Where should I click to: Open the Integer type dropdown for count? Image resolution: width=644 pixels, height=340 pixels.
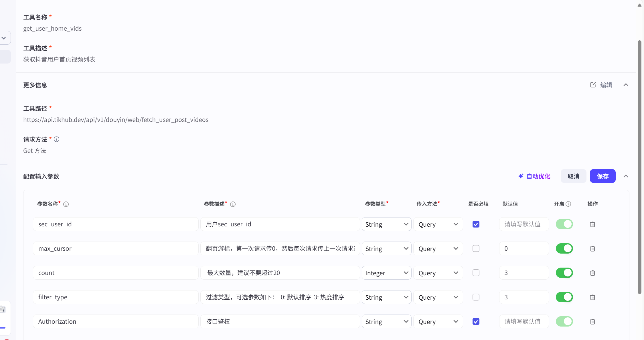(386, 273)
